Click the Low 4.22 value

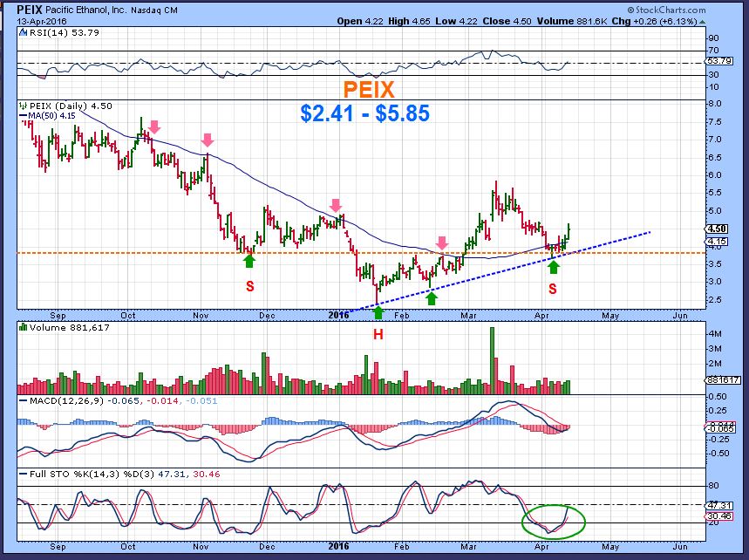click(456, 22)
